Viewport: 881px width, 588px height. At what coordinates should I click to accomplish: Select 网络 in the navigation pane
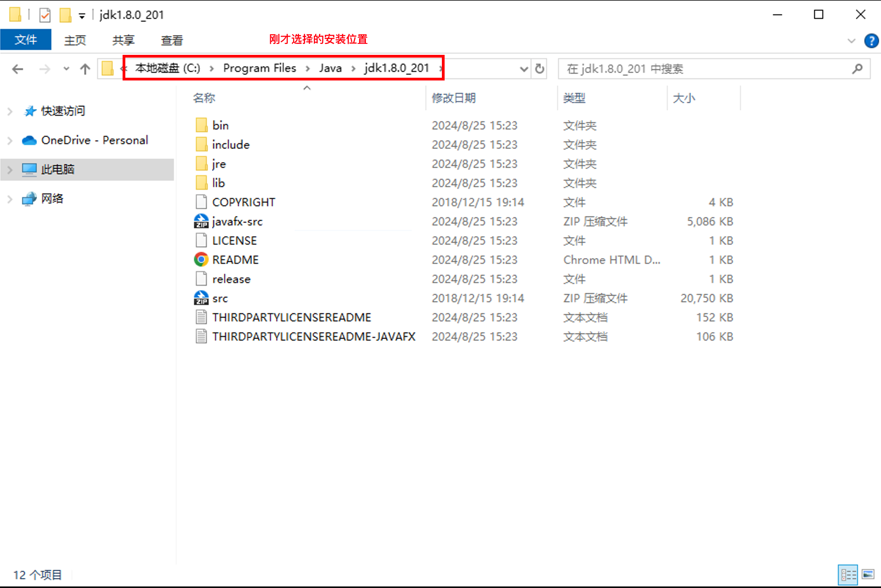click(52, 198)
